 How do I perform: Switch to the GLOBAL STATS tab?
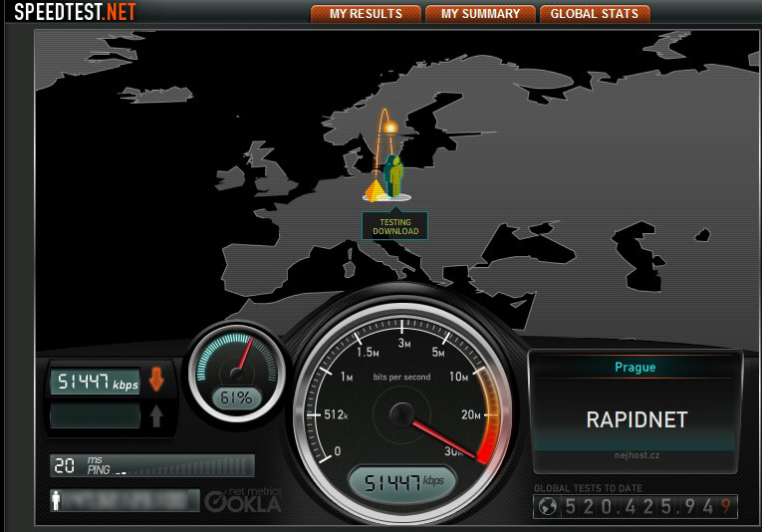(x=595, y=13)
